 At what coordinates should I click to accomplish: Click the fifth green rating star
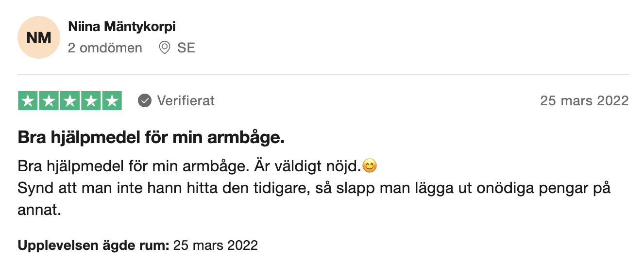tap(112, 101)
